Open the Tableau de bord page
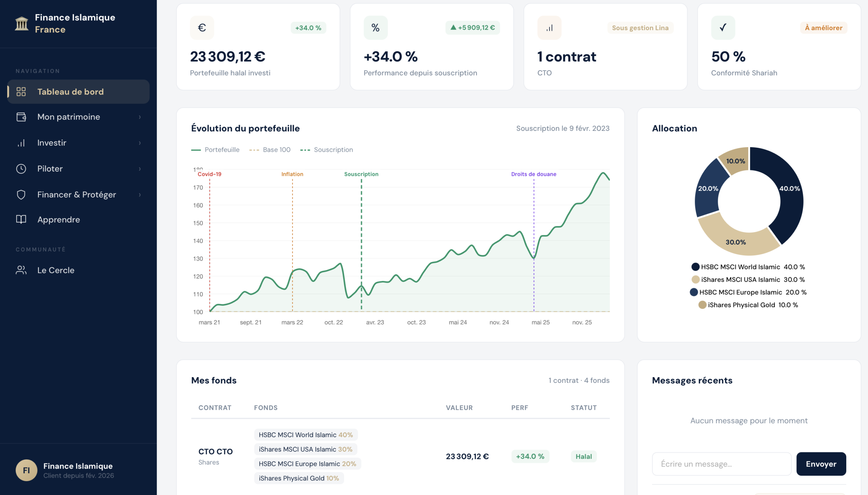The width and height of the screenshot is (868, 495). point(78,91)
